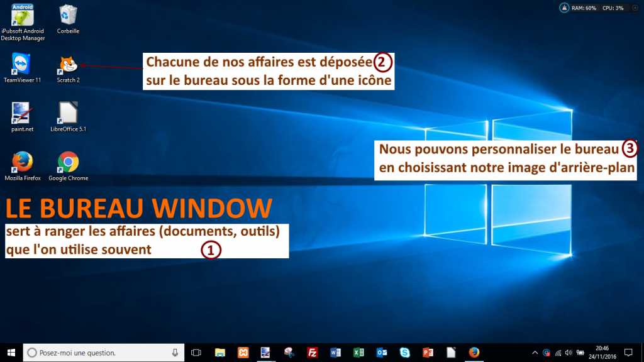Open the Snipping Tool taskbar icon

pos(289,353)
